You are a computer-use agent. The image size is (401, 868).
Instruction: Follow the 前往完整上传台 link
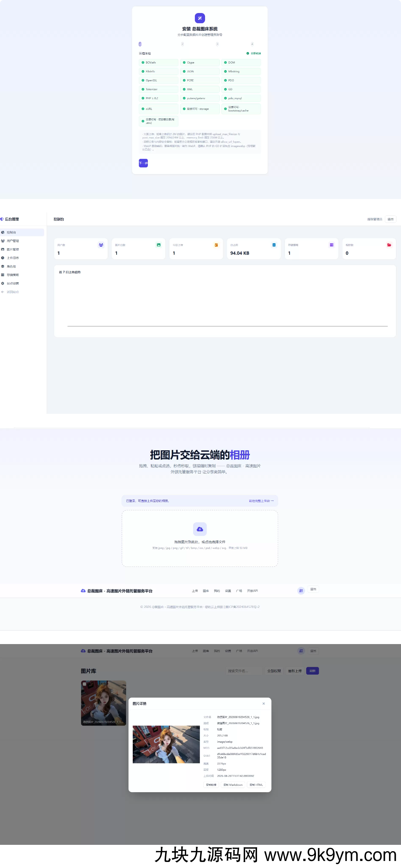pyautogui.click(x=261, y=501)
